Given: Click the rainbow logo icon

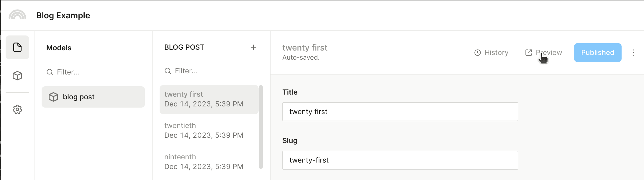Looking at the screenshot, I should click(x=17, y=15).
